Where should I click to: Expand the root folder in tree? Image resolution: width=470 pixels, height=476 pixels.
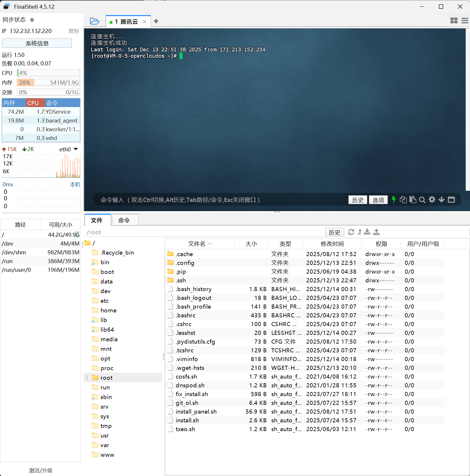[x=87, y=378]
